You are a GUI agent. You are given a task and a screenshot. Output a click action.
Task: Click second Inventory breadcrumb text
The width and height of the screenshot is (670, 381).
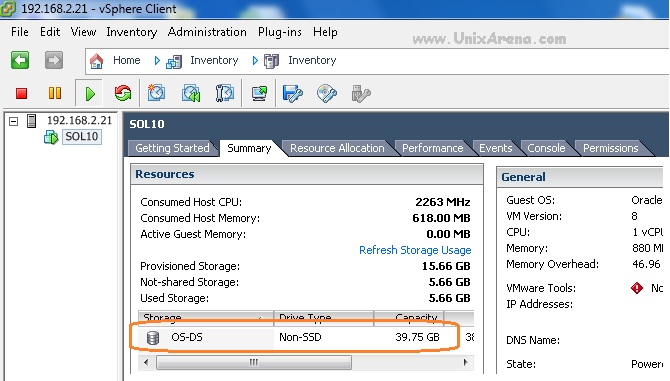(x=312, y=61)
